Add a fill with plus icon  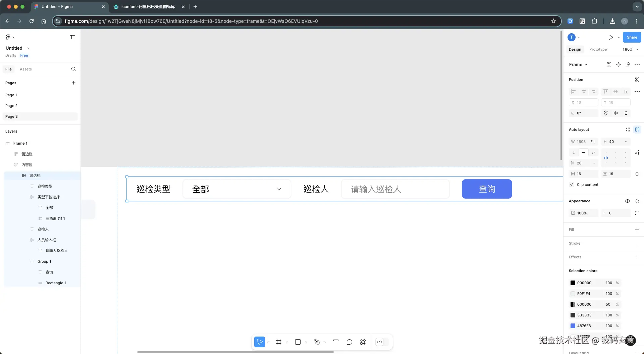pos(637,230)
